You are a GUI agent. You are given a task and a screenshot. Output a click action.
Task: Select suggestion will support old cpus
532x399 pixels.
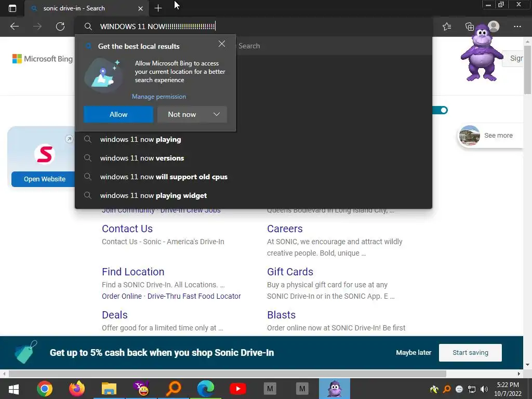pyautogui.click(x=254, y=177)
